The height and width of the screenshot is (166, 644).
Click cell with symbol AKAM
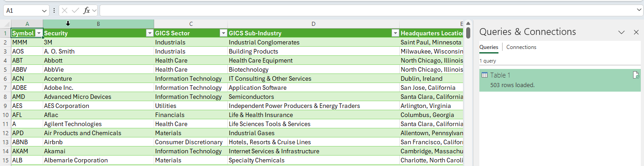click(27, 151)
